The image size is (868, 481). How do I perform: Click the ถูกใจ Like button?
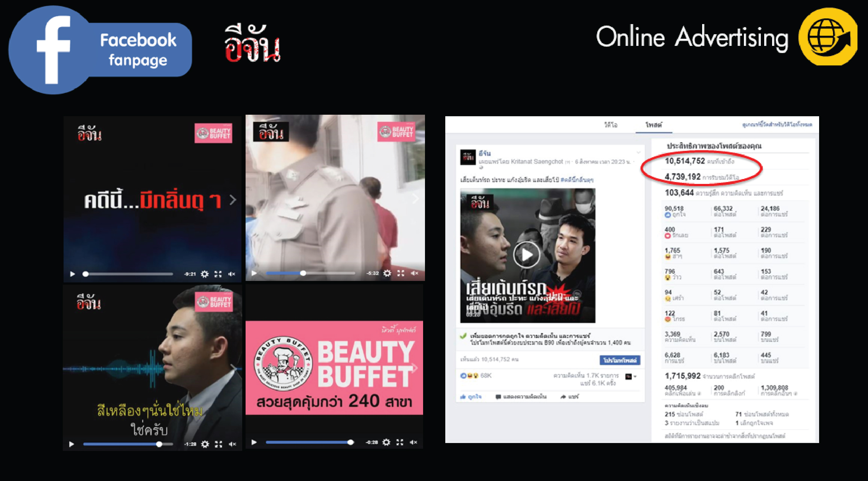471,397
